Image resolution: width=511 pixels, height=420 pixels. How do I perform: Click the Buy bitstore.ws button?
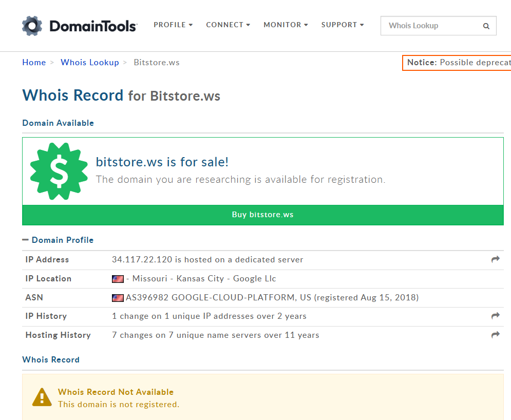click(x=262, y=215)
